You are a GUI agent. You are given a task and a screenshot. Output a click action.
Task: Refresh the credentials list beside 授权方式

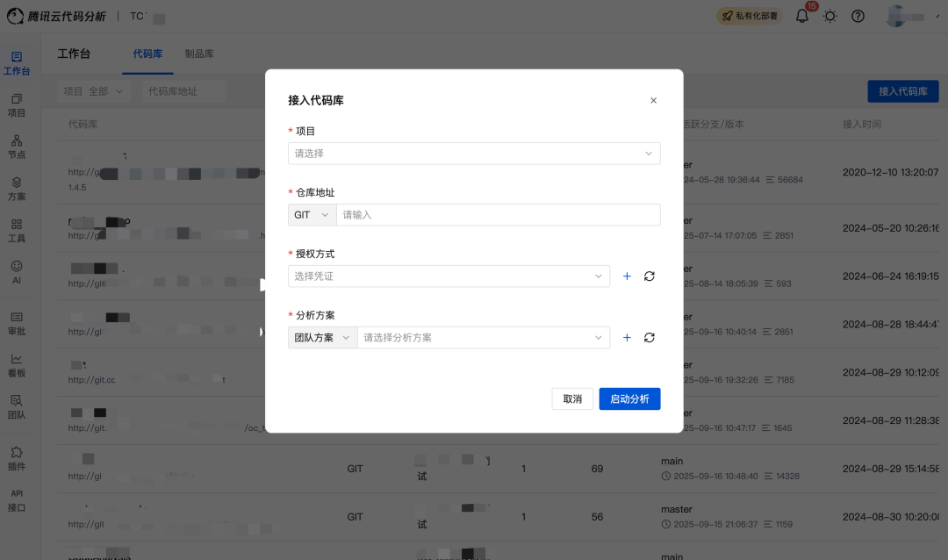(x=650, y=276)
